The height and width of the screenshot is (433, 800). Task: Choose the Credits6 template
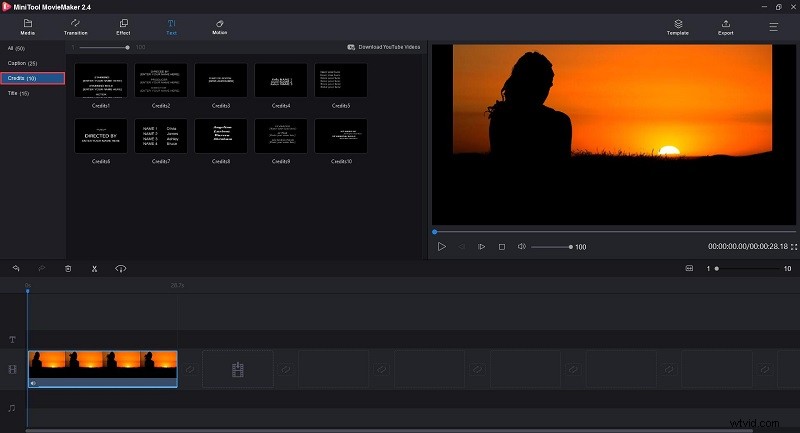click(x=101, y=136)
